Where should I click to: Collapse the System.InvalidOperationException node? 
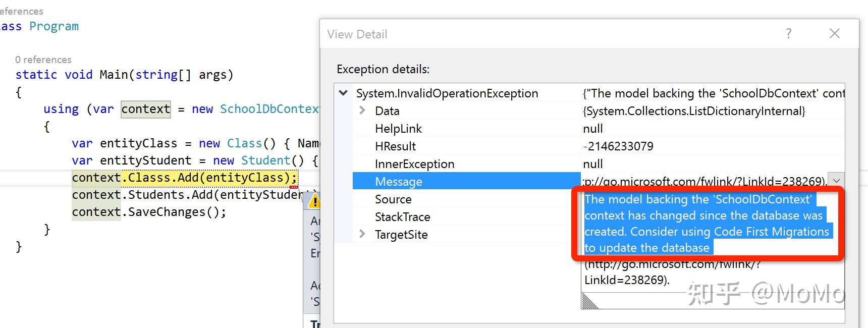pos(344,93)
